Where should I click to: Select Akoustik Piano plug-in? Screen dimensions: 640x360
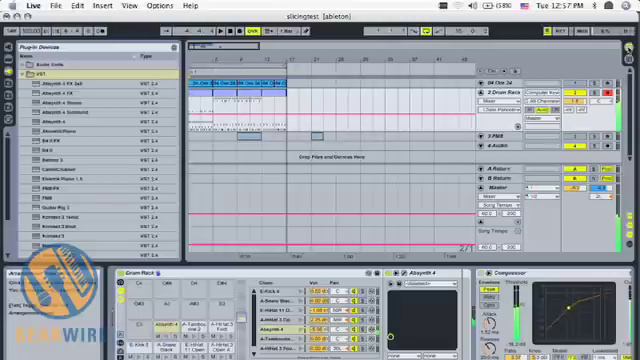point(98,131)
